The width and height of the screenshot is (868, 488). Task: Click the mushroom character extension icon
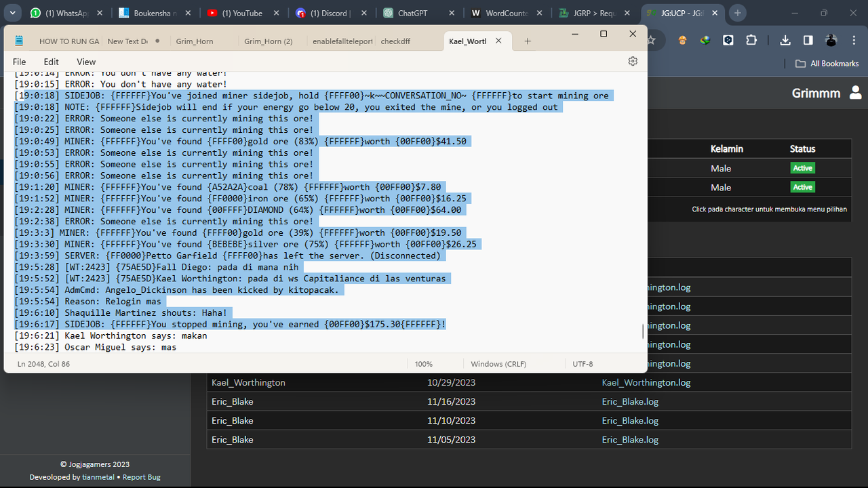(682, 40)
